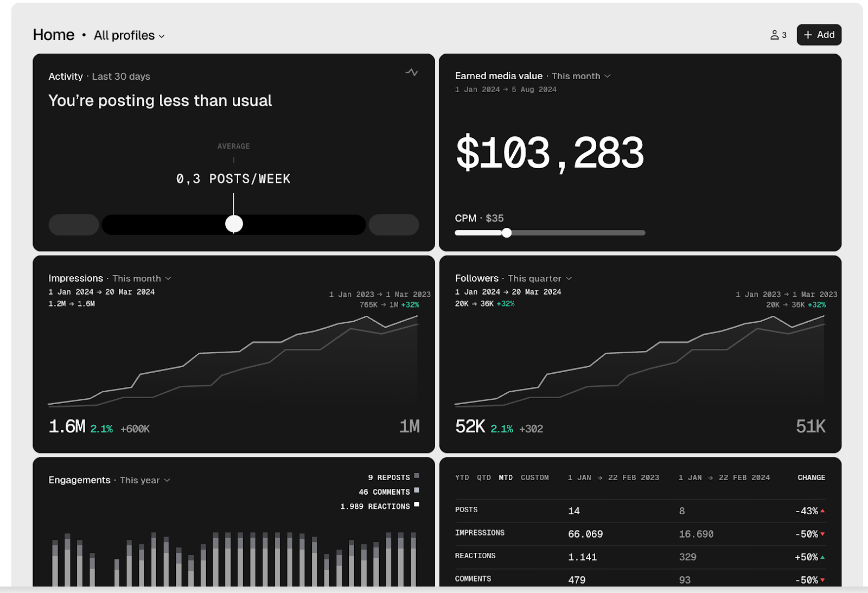Open the All profiles dropdown
The height and width of the screenshot is (593, 868).
tap(129, 35)
